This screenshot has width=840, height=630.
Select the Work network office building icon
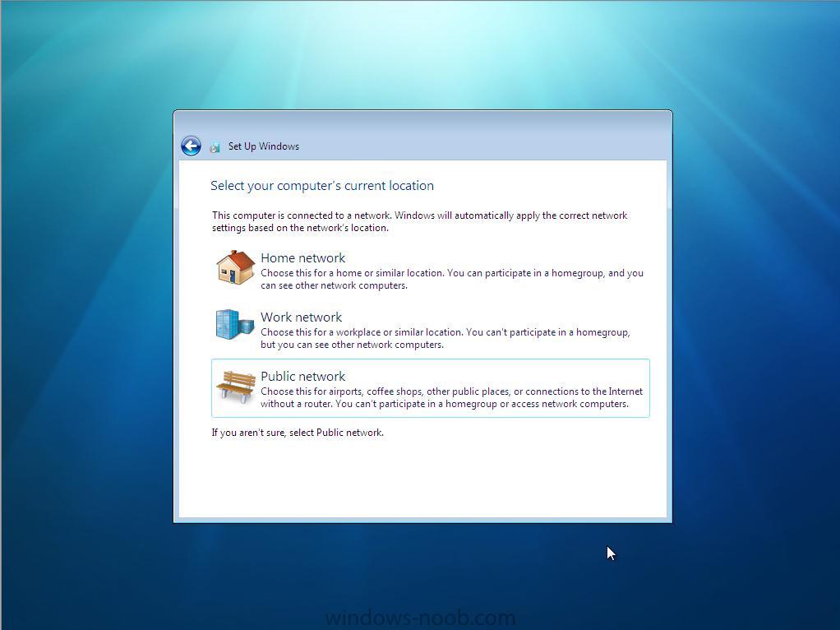234,324
